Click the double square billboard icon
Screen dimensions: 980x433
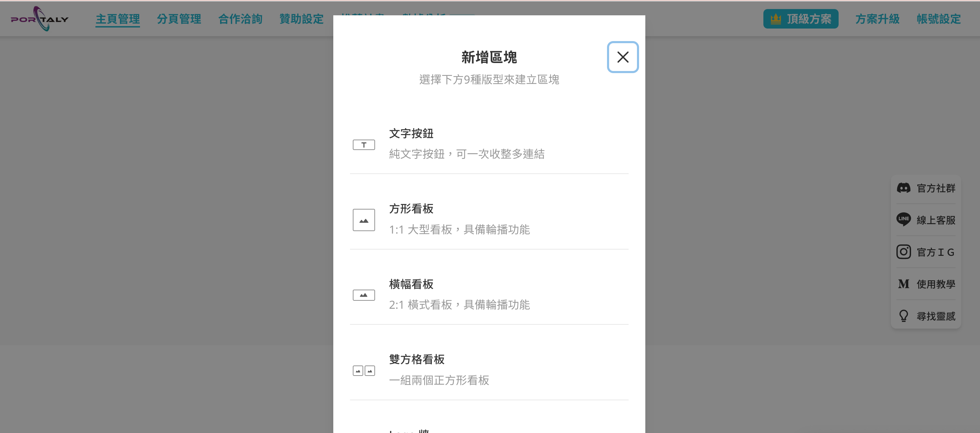(363, 371)
